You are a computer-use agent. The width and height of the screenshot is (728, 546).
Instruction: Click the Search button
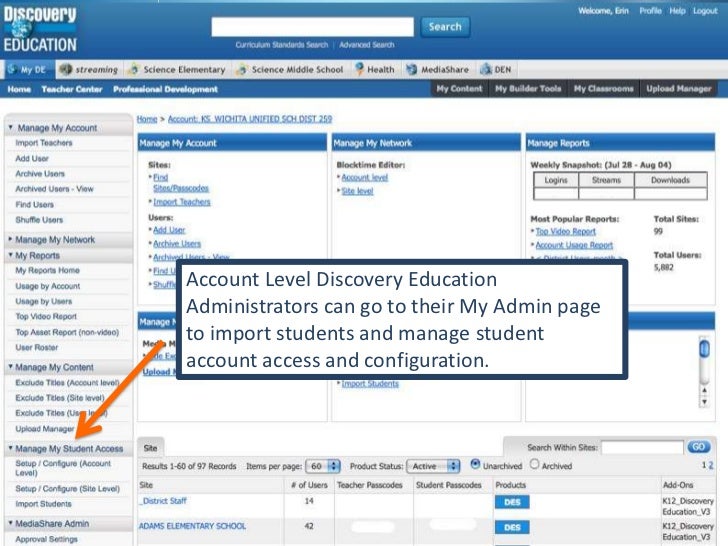tap(445, 27)
